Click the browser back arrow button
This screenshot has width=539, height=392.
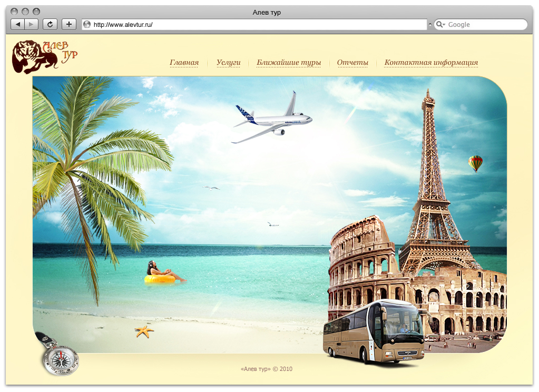(17, 24)
